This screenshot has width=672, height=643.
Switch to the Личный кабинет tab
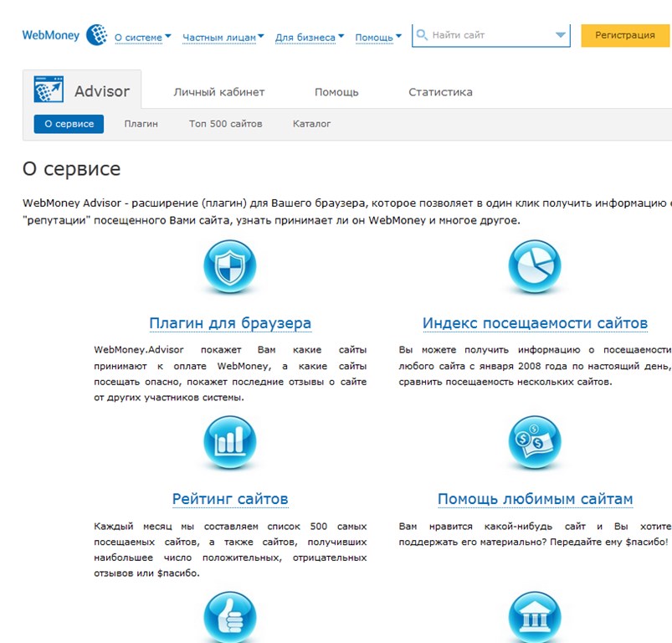pos(218,92)
